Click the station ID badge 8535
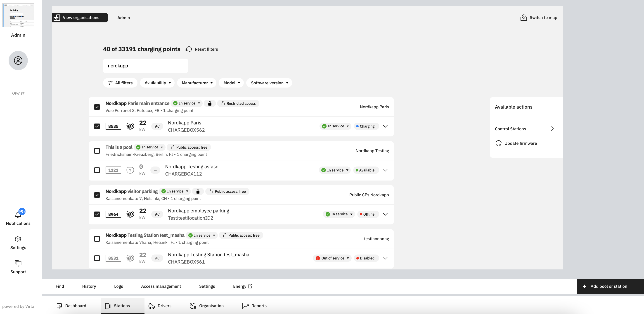The width and height of the screenshot is (644, 314). point(113,126)
